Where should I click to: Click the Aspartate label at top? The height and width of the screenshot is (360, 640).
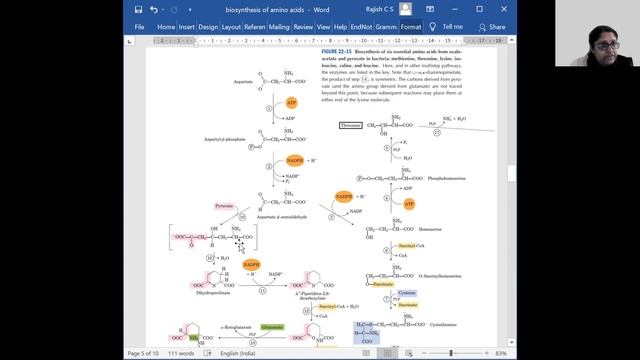[x=243, y=82]
